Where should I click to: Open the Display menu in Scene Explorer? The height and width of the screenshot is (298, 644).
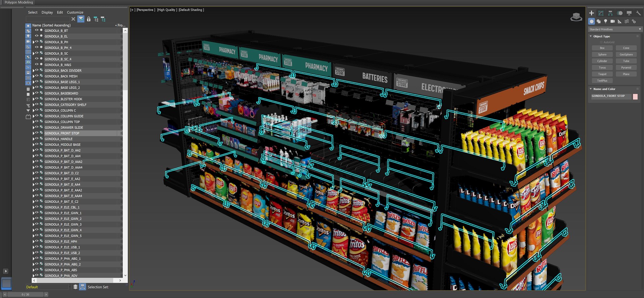[47, 12]
